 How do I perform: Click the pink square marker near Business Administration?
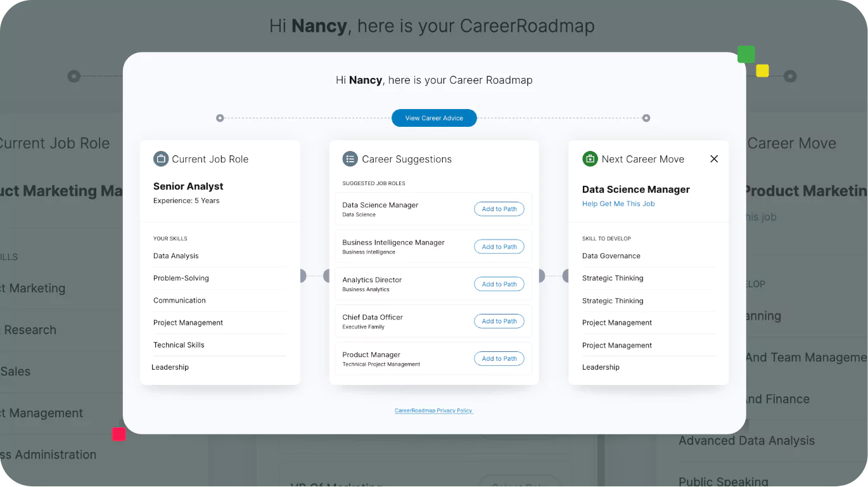[118, 434]
